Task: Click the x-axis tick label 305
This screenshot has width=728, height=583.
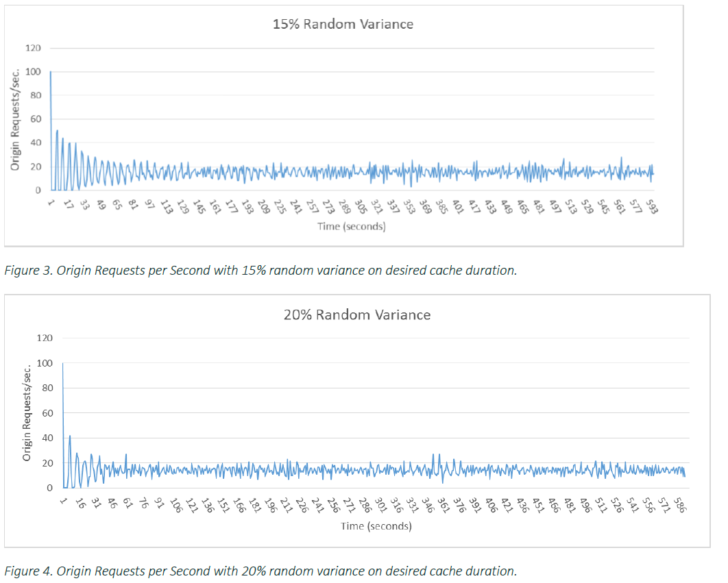Action: point(361,207)
